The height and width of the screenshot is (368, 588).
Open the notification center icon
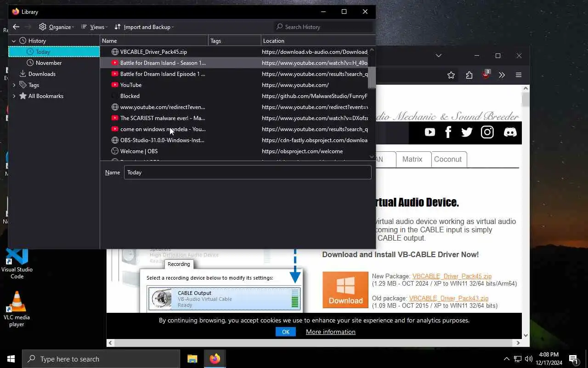point(573,359)
